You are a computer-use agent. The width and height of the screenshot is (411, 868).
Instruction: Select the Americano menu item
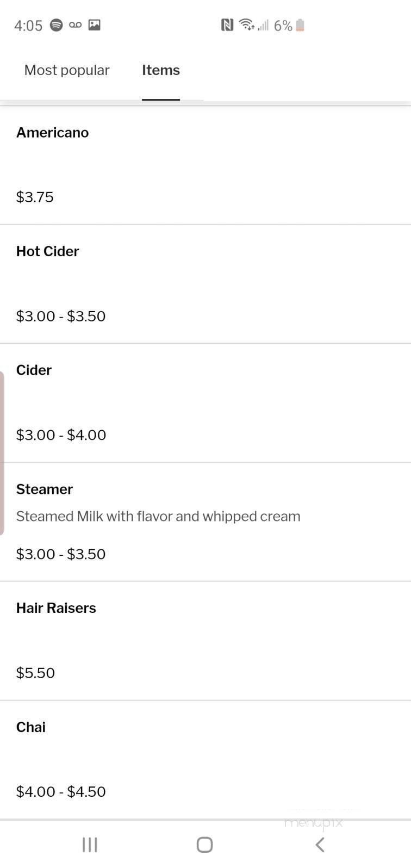pyautogui.click(x=52, y=132)
